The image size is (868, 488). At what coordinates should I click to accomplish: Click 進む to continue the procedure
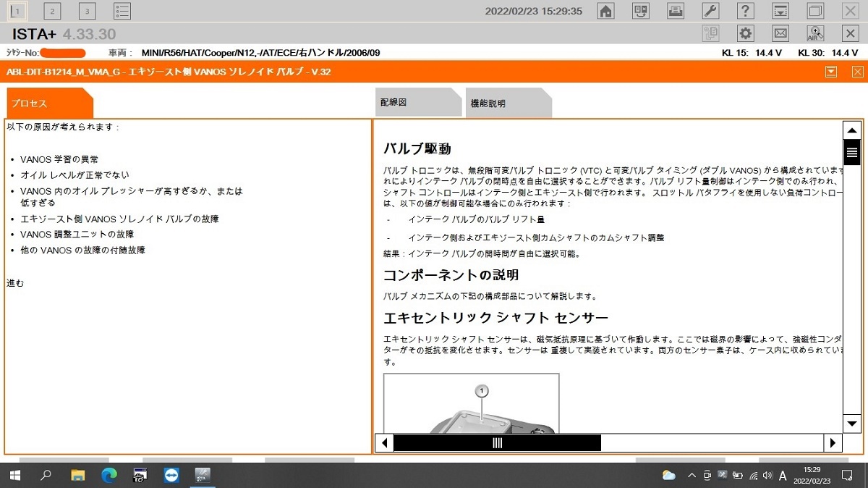point(15,283)
